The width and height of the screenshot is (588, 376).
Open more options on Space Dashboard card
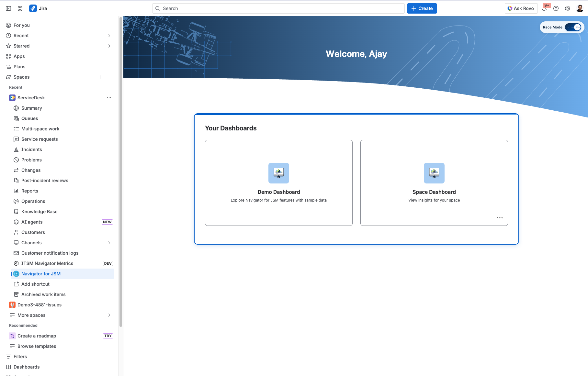click(500, 218)
